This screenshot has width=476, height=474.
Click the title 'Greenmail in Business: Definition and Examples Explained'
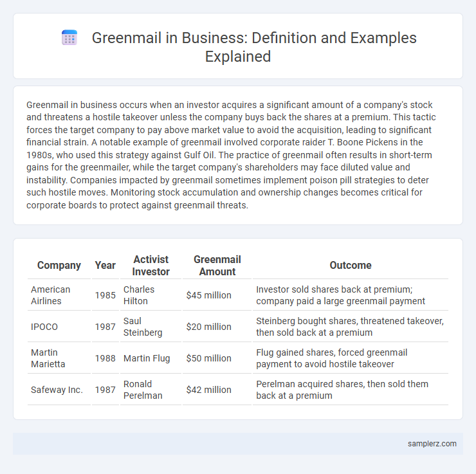[x=254, y=47]
